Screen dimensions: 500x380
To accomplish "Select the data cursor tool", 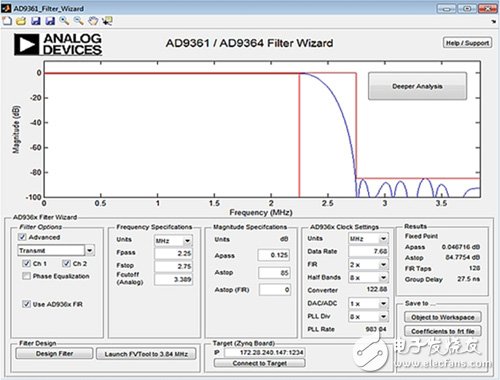I will 107,21.
